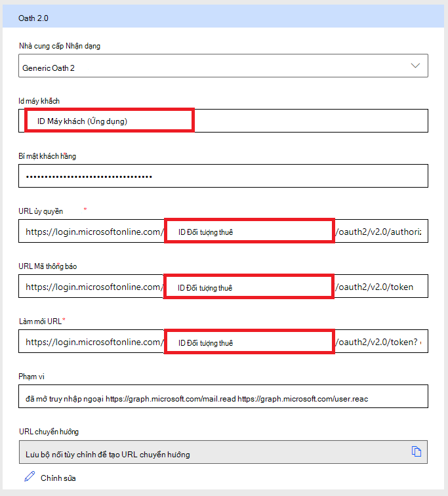
Task: Click the URL Mã thông báo label
Action: 48,266
